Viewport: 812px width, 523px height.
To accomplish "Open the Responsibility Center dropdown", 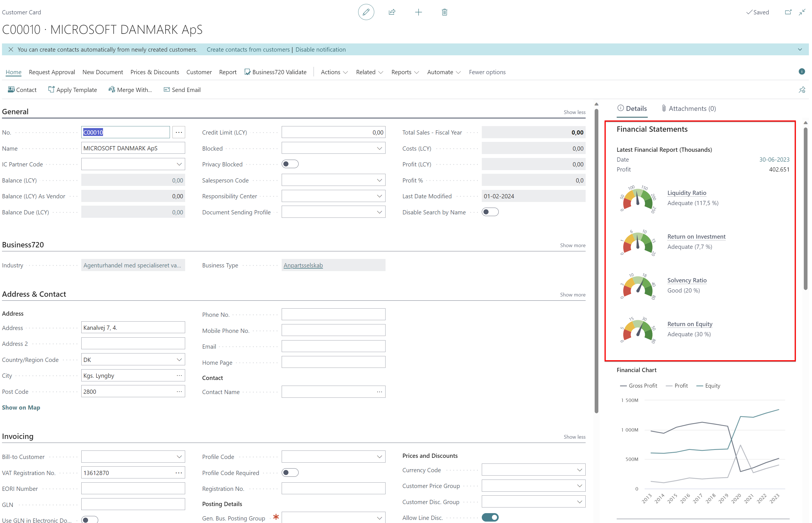I will [x=379, y=196].
